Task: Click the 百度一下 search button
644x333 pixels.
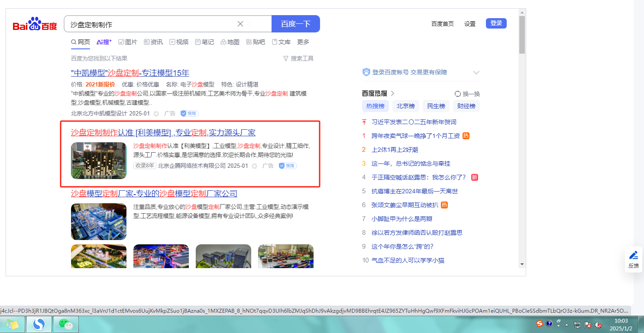Action: pos(296,24)
